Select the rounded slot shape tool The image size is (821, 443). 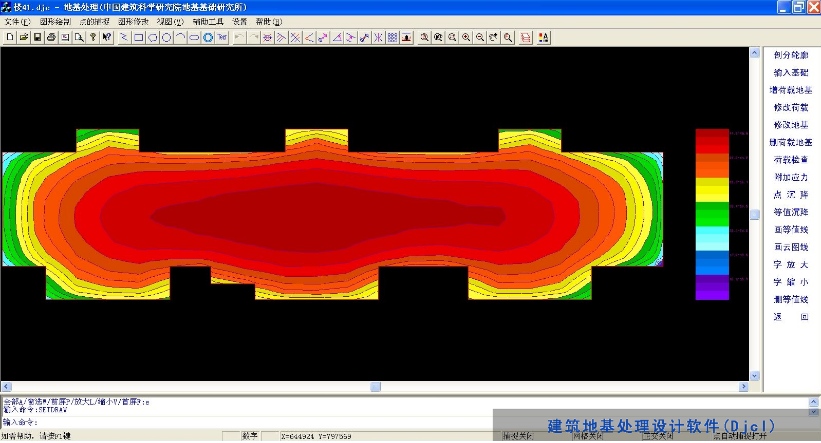pos(194,37)
